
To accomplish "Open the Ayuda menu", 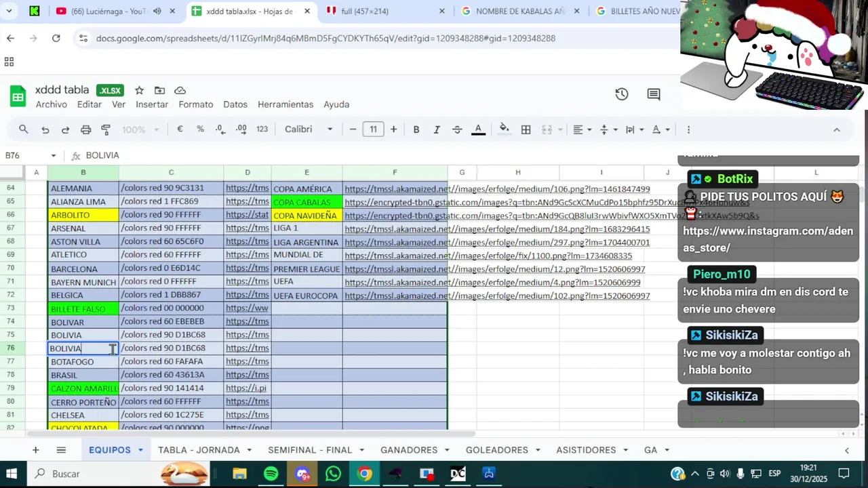I will coord(336,104).
